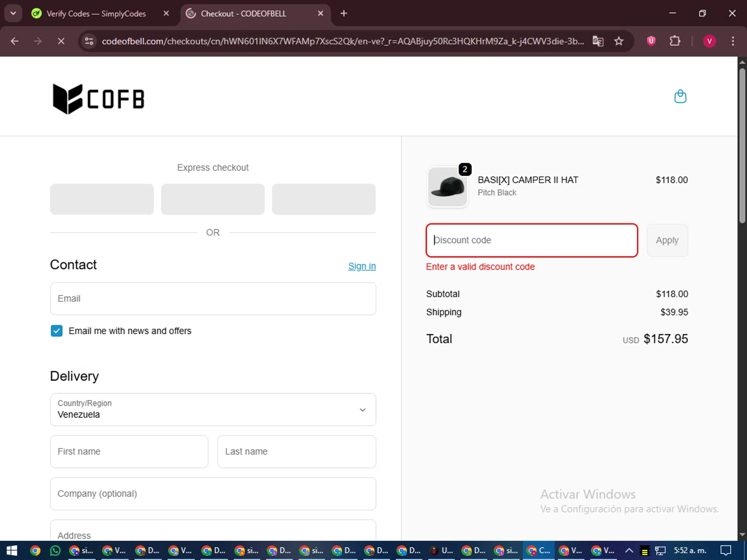
Task: Open the shopping bag cart icon
Action: tap(680, 96)
